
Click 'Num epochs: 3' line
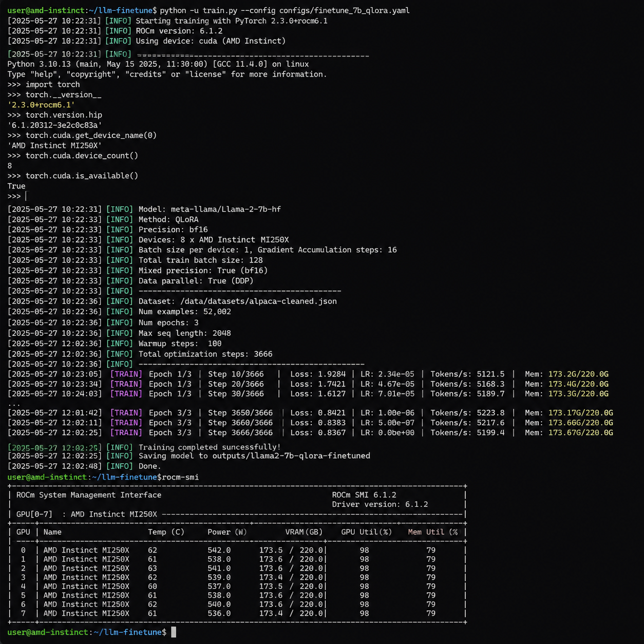click(x=168, y=323)
